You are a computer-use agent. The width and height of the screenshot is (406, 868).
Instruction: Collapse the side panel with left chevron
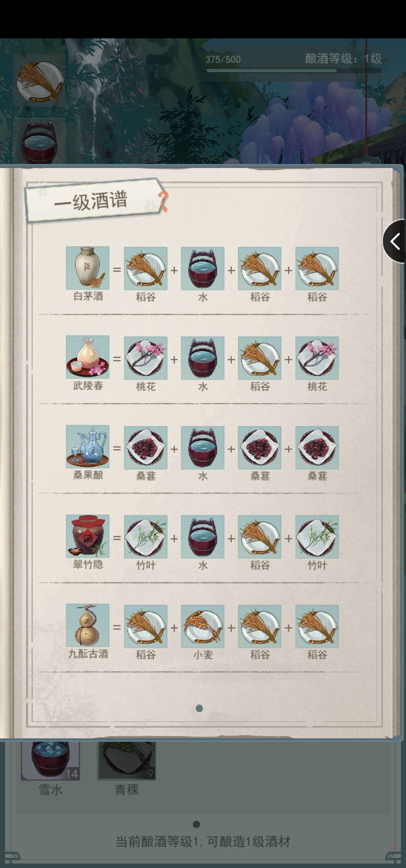click(395, 241)
